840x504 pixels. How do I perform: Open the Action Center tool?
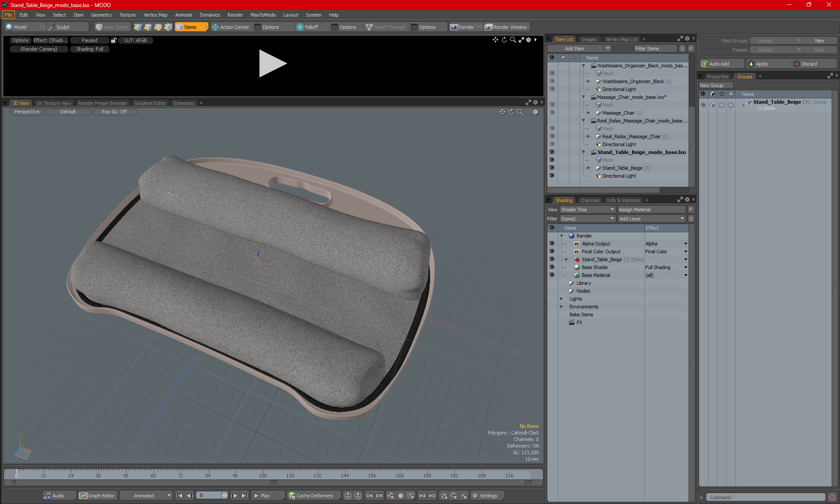click(231, 27)
